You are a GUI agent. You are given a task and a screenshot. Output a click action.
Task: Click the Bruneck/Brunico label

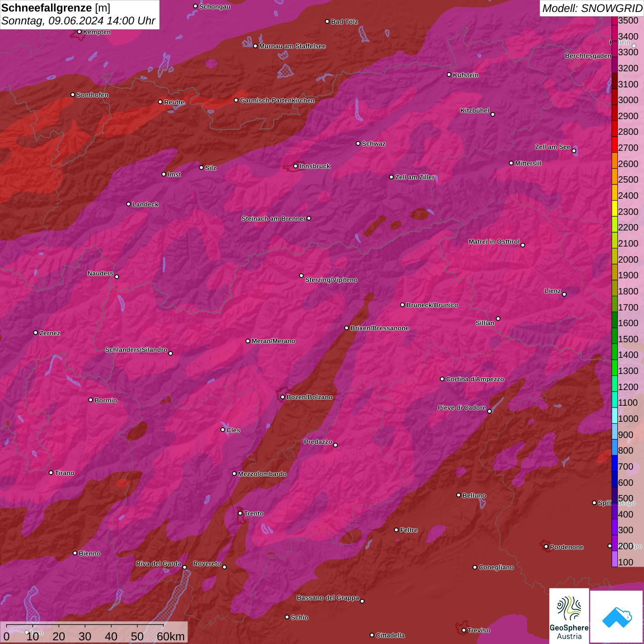coord(432,305)
